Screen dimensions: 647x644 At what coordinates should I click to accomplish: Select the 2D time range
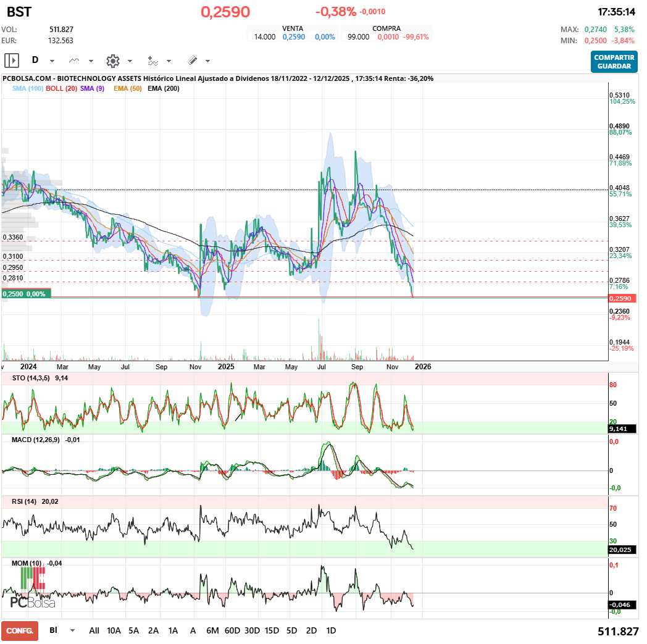(x=312, y=630)
